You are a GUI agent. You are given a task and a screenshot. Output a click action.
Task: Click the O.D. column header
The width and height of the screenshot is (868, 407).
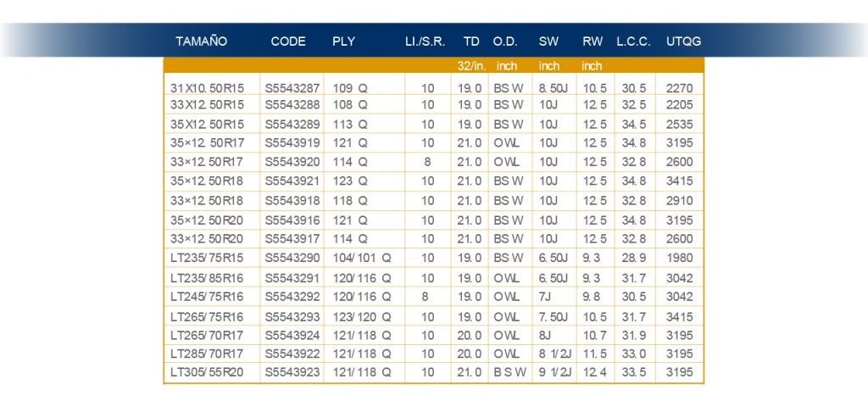(507, 42)
